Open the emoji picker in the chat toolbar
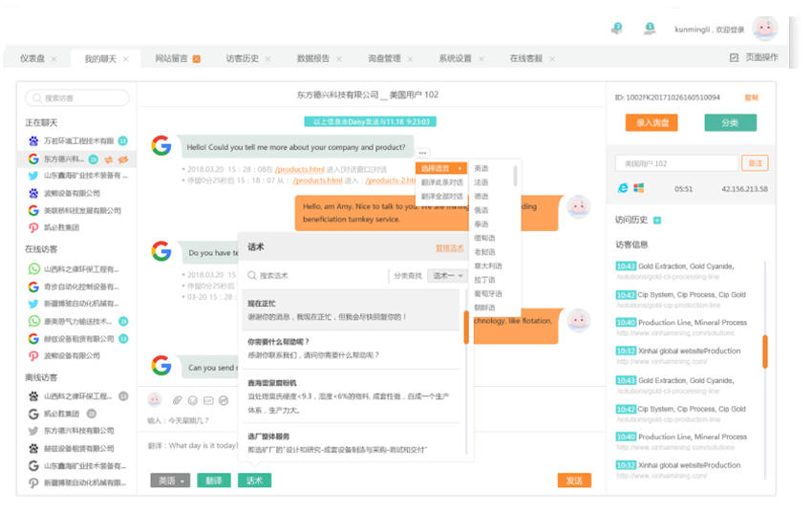This screenshot has height=532, width=812. coord(193,400)
